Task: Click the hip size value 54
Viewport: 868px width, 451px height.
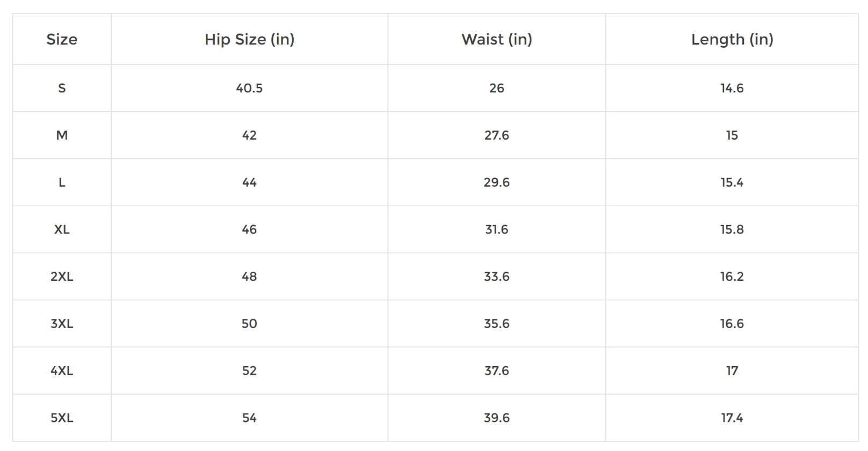Action: (249, 418)
